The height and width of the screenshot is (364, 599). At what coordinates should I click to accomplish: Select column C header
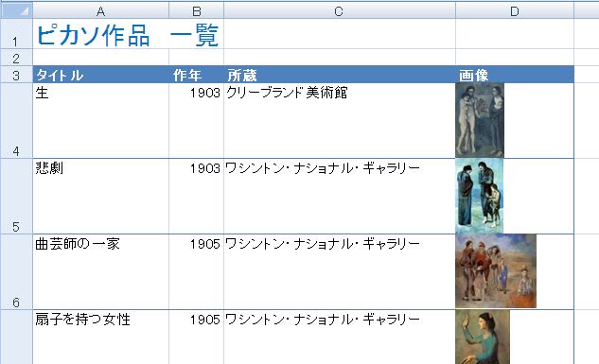(x=339, y=10)
